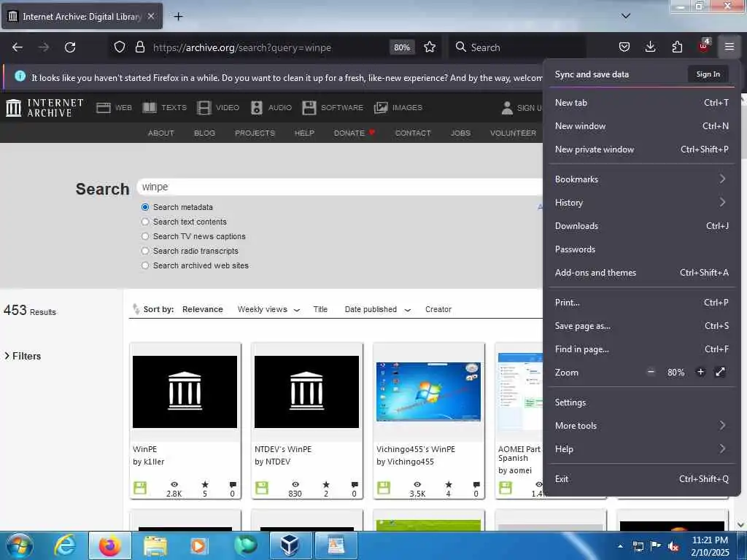Open File Explorer from the taskbar
Screen dimensions: 747x560
coord(155,545)
